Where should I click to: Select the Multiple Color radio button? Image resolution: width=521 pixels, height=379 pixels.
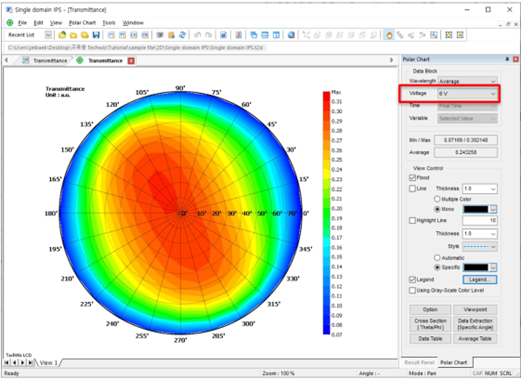click(437, 199)
